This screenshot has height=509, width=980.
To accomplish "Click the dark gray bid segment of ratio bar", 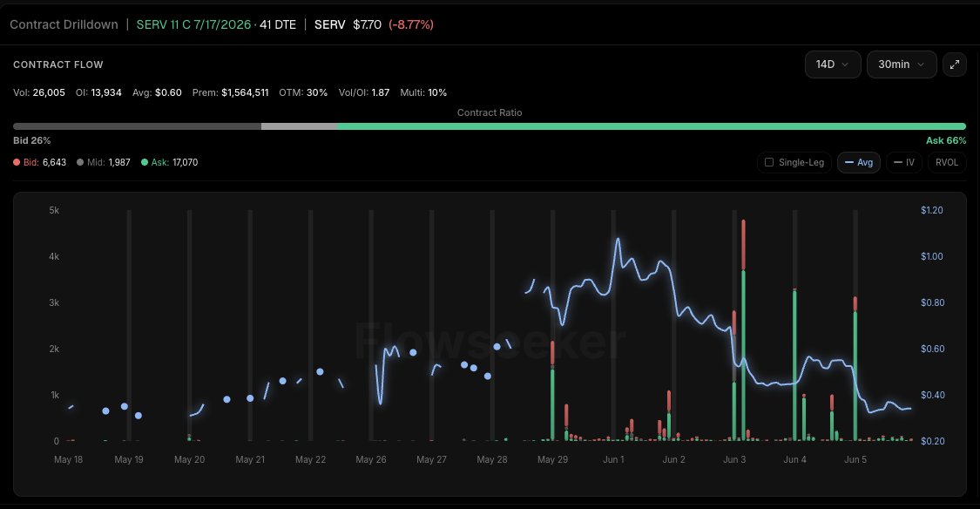I will [x=137, y=126].
